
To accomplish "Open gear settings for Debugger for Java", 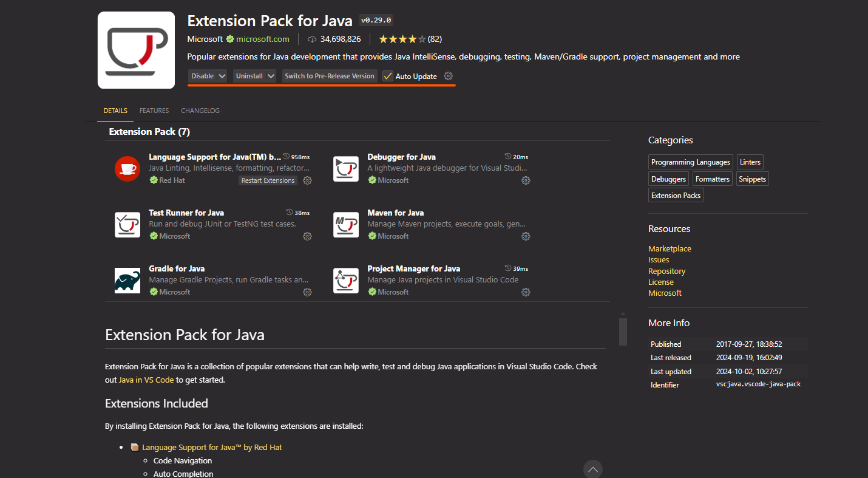I will click(526, 180).
